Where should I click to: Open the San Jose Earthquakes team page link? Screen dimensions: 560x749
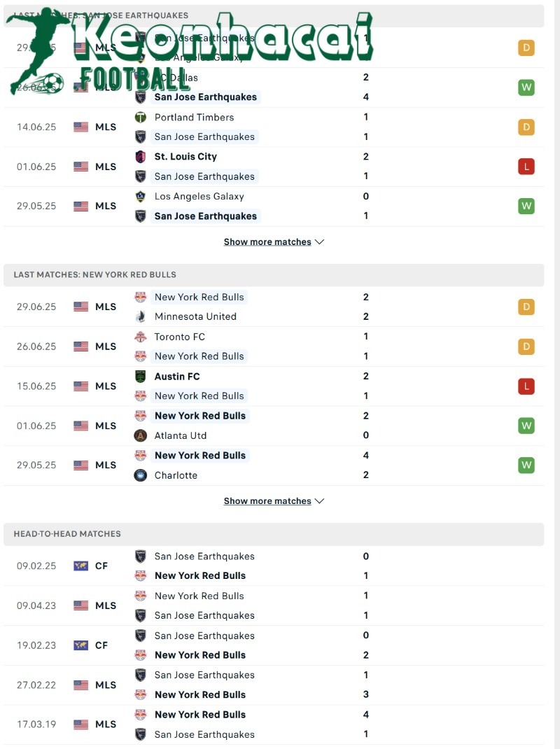[205, 215]
